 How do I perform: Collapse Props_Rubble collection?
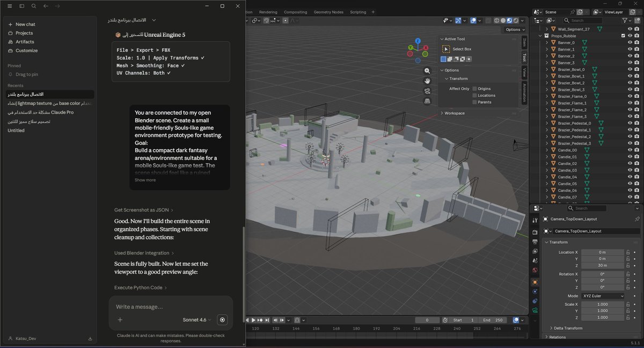540,36
